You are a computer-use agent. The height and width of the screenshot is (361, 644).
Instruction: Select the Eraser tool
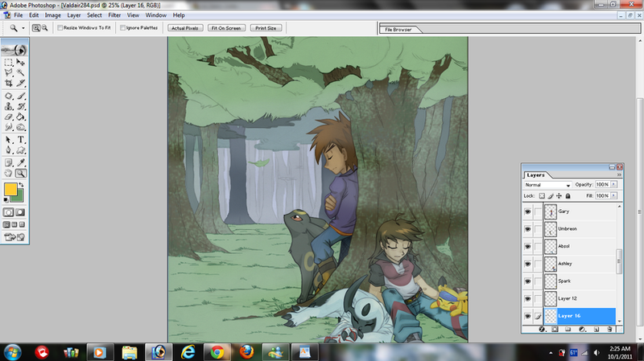click(x=9, y=117)
